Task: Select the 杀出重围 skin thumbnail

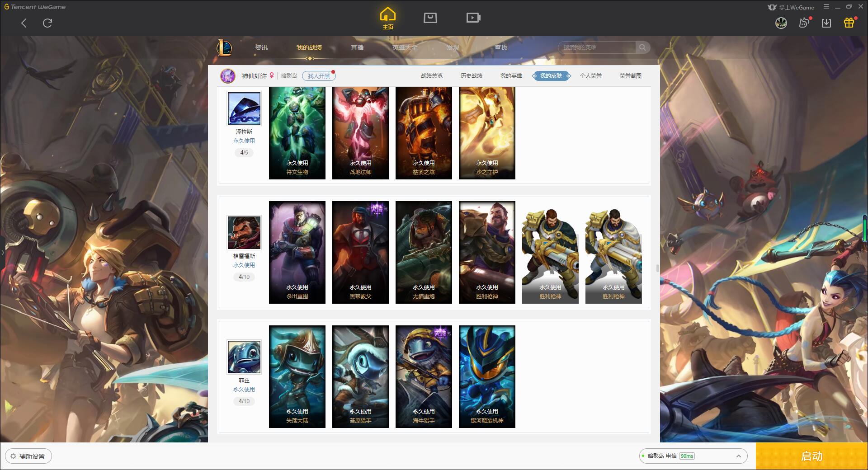Action: 297,252
